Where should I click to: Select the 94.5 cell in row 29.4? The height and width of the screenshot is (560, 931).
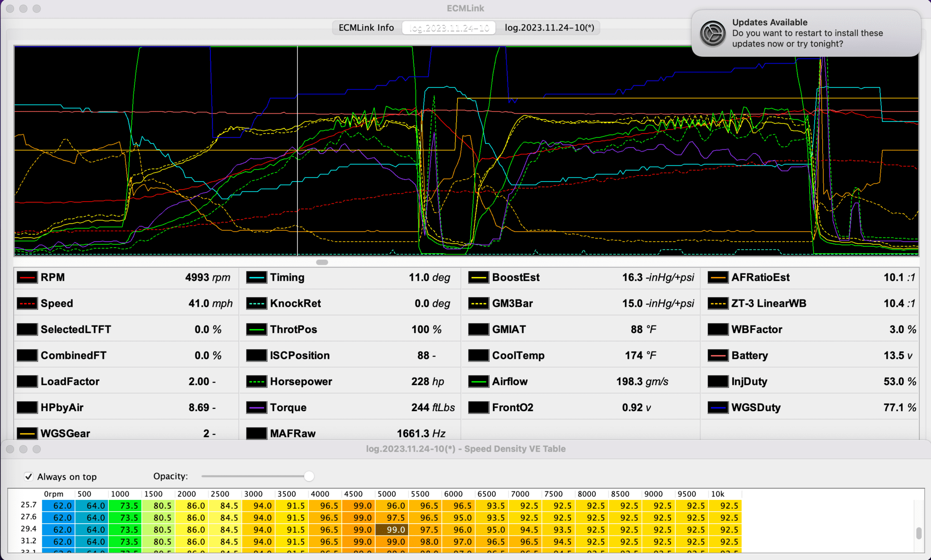tap(526, 530)
